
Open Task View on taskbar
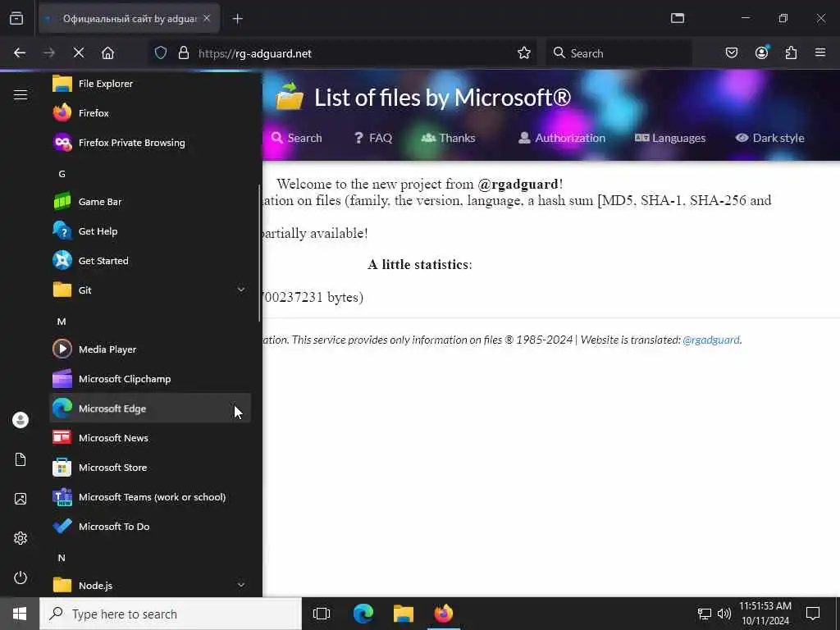click(322, 614)
